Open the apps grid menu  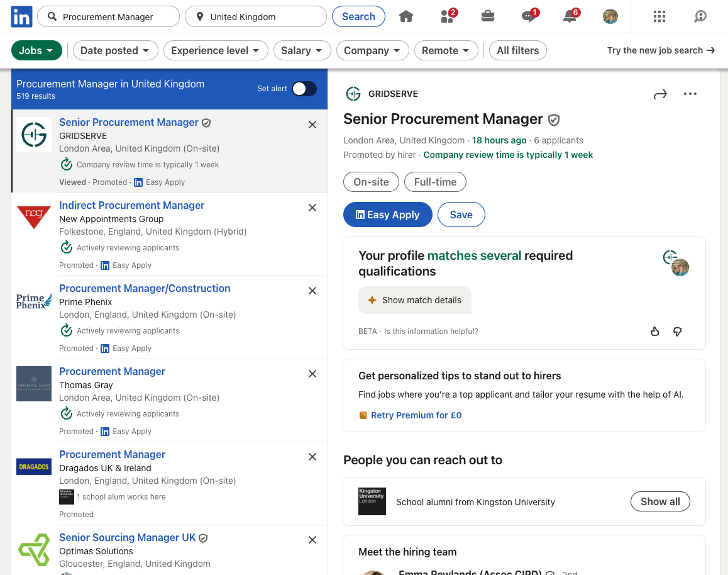click(659, 17)
